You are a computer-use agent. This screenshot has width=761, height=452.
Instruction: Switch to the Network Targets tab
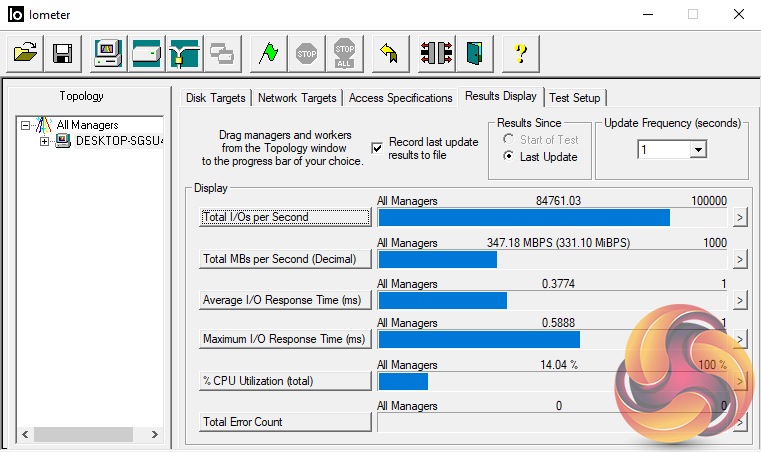[297, 98]
